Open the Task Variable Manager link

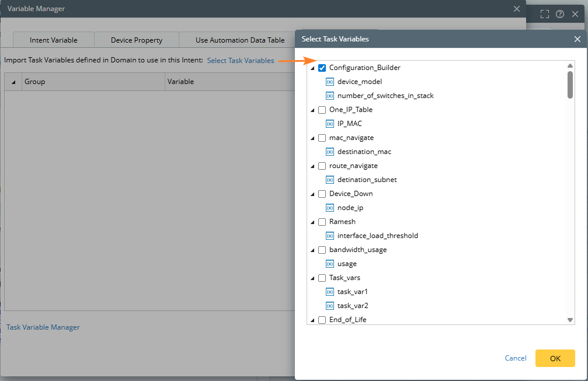coord(43,327)
